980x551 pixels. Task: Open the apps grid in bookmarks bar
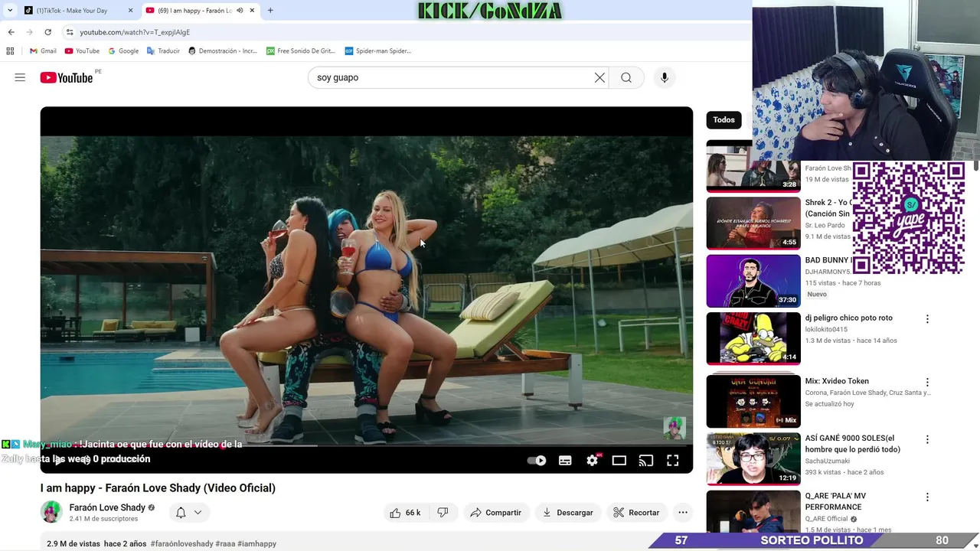point(10,51)
